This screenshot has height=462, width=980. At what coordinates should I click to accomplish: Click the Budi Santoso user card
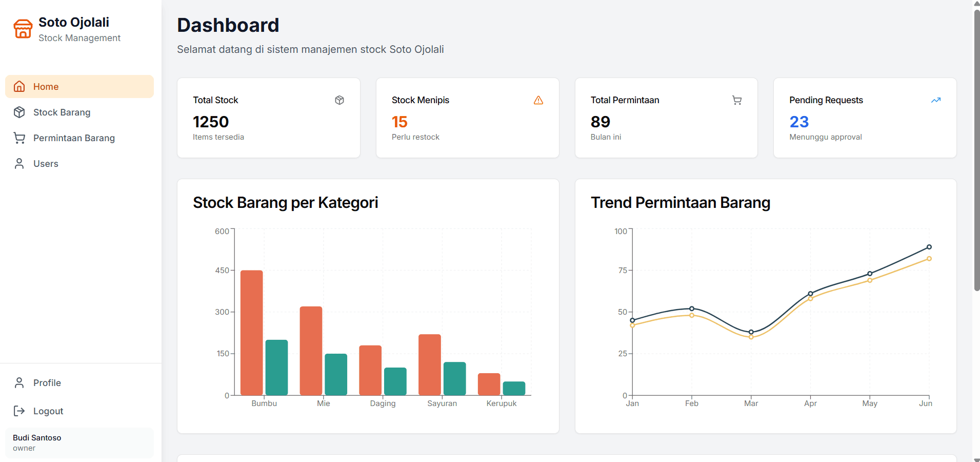pos(79,442)
